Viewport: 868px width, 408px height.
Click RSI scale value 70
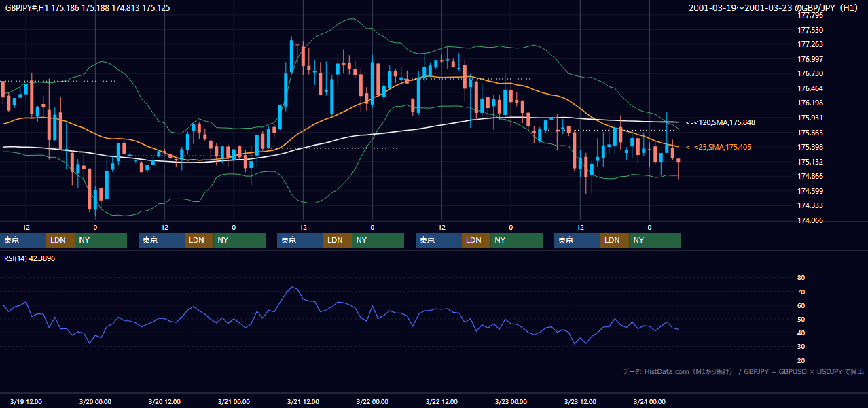tap(801, 292)
